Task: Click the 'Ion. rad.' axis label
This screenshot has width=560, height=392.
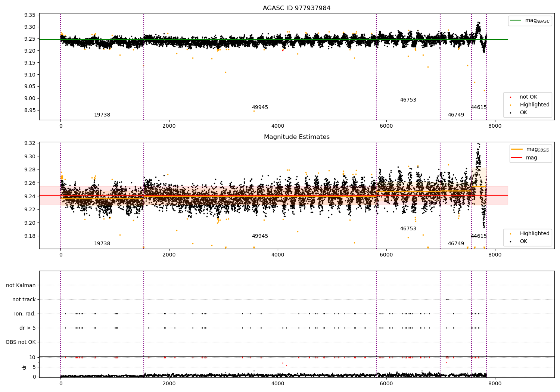Action: [x=25, y=314]
